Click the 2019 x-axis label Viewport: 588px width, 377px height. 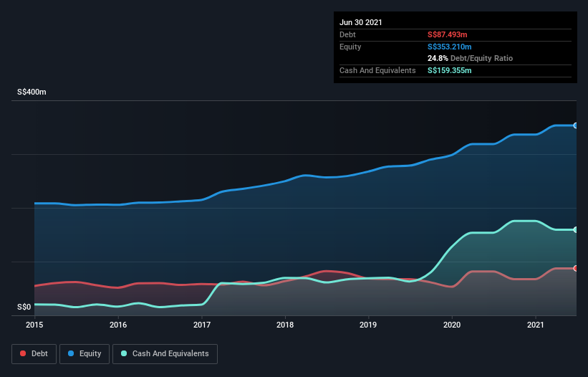(x=368, y=325)
